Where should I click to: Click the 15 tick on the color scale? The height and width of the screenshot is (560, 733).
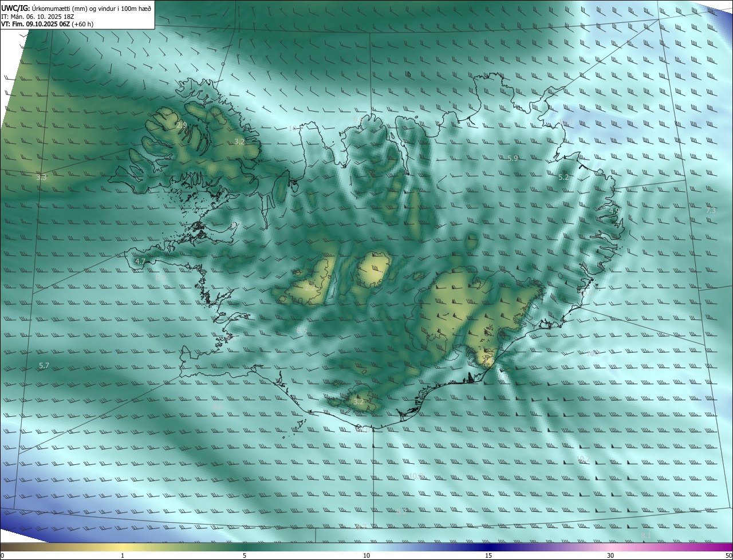pyautogui.click(x=488, y=555)
